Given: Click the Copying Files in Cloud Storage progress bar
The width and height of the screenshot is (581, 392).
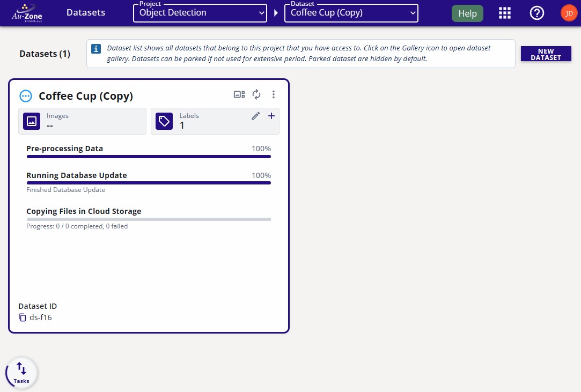Looking at the screenshot, I should click(149, 219).
